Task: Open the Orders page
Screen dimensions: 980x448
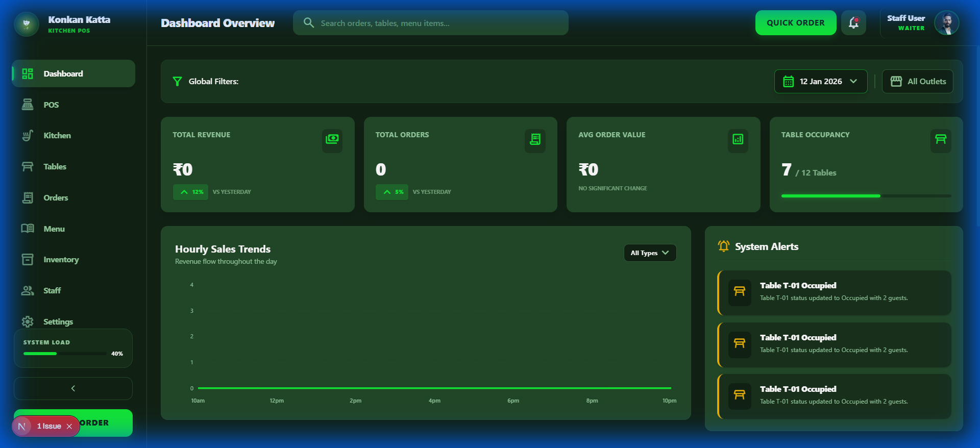Action: tap(73, 198)
